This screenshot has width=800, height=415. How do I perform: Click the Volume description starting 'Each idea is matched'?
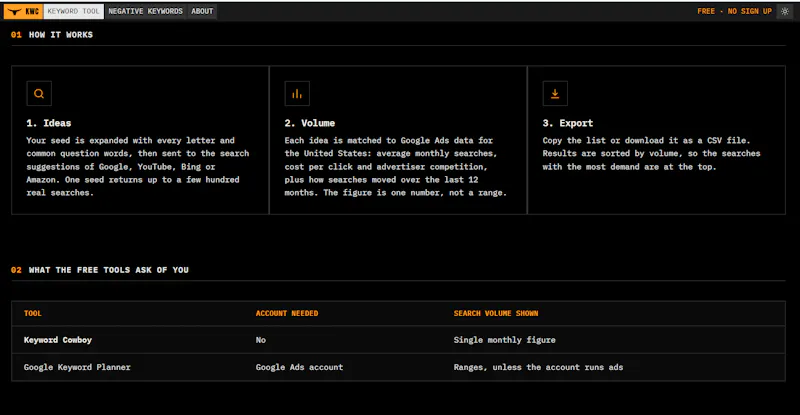(x=396, y=166)
